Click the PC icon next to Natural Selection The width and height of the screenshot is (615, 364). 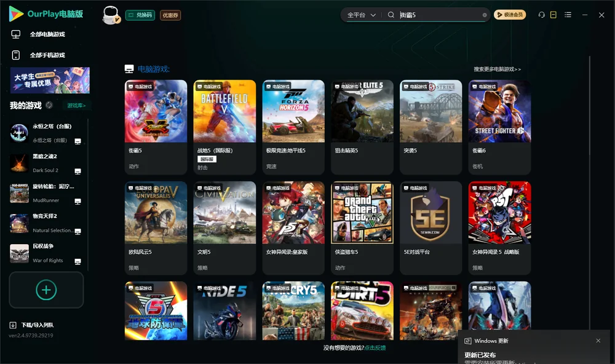77,231
